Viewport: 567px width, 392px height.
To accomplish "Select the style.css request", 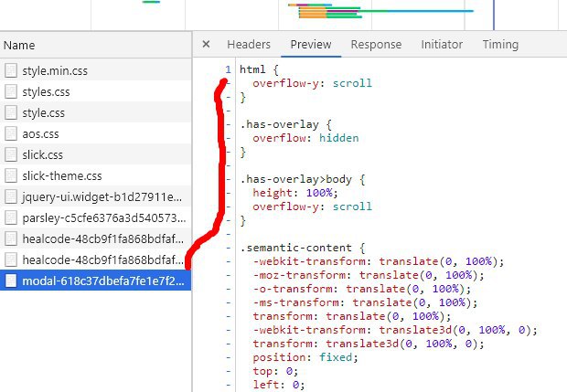I will point(95,112).
